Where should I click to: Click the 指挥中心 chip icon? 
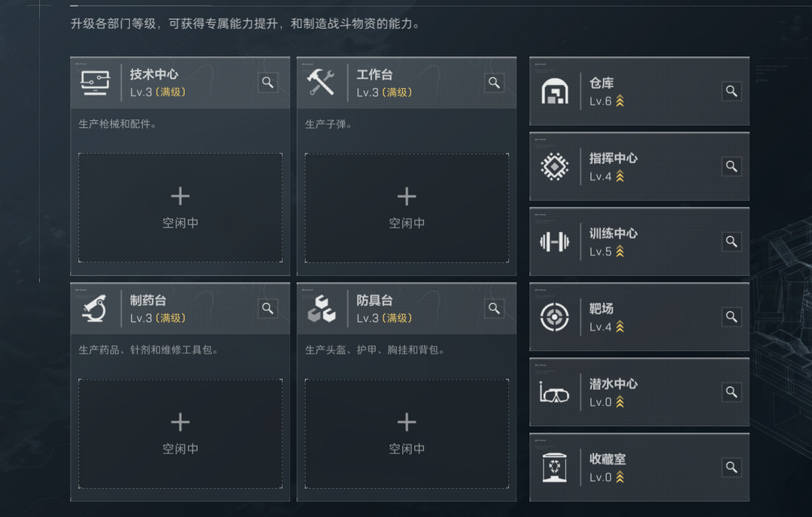(555, 167)
